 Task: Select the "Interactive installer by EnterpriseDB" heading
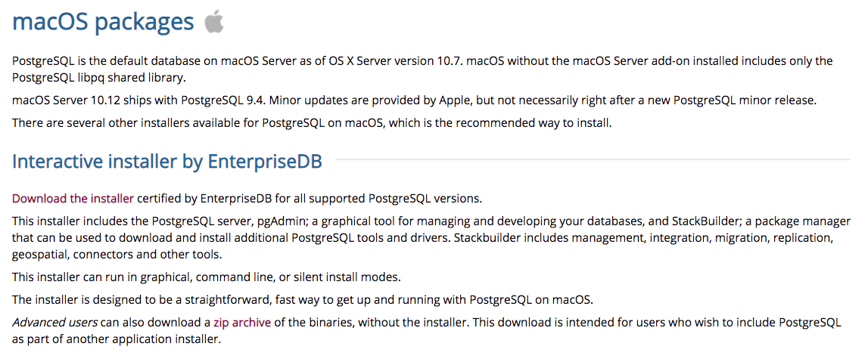pos(167,161)
